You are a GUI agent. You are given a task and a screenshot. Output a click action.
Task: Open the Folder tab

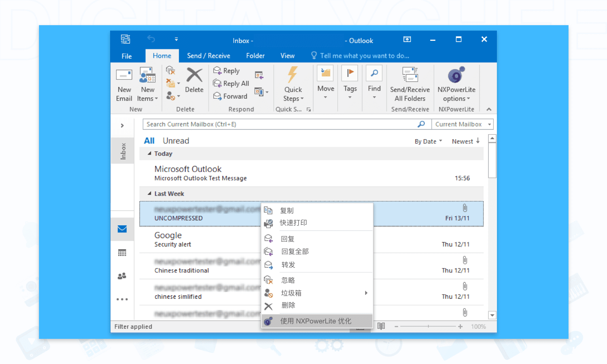coord(255,56)
